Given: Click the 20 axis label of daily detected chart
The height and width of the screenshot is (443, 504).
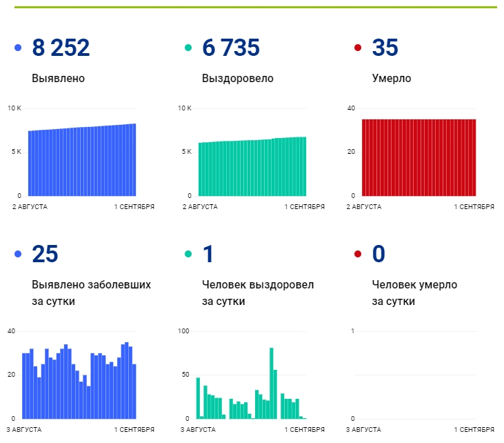Looking at the screenshot, I should tap(11, 375).
